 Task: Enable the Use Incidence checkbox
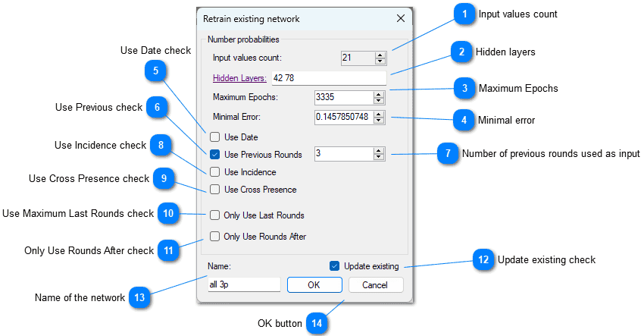click(215, 172)
